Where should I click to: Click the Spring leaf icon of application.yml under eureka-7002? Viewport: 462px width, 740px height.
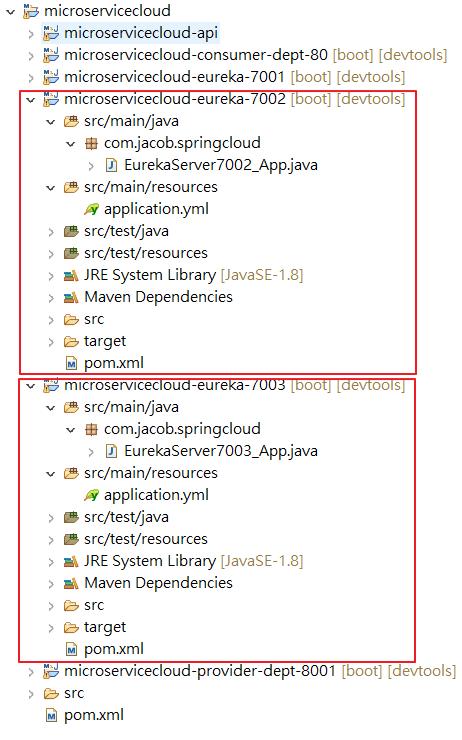92,209
